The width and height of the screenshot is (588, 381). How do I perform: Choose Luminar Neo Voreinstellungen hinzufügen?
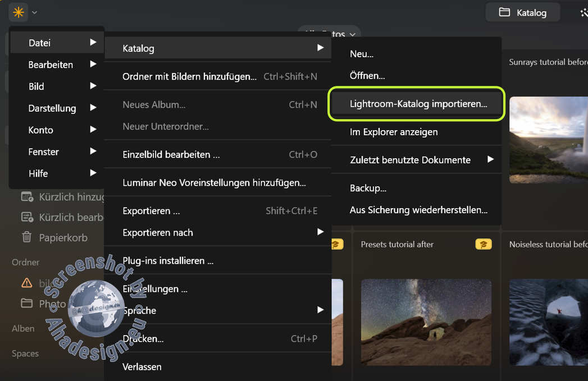[218, 182]
